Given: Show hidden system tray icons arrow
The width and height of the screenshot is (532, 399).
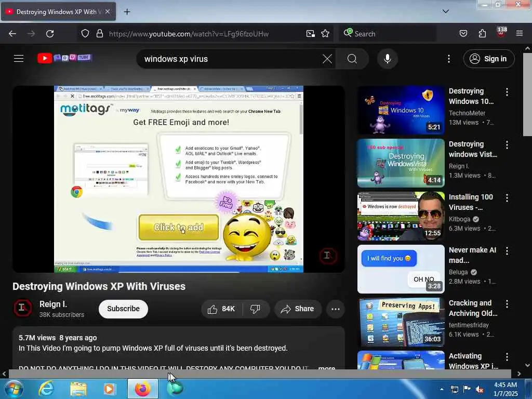Looking at the screenshot, I should tap(442, 389).
